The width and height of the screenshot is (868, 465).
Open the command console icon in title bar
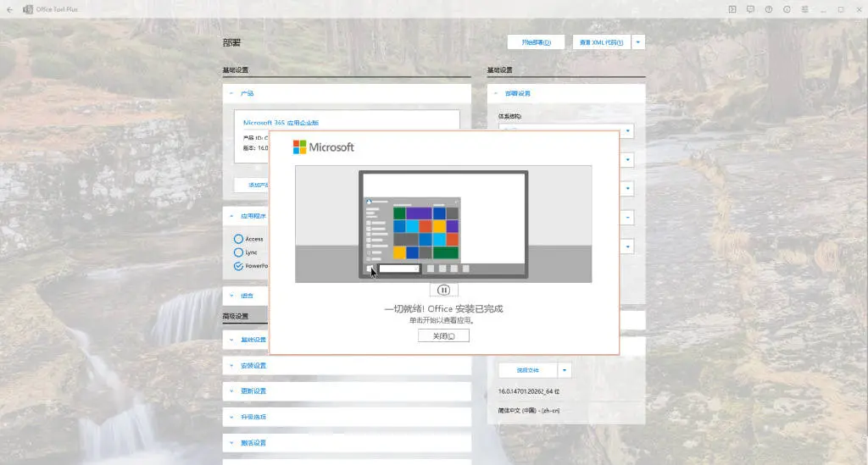click(x=732, y=9)
